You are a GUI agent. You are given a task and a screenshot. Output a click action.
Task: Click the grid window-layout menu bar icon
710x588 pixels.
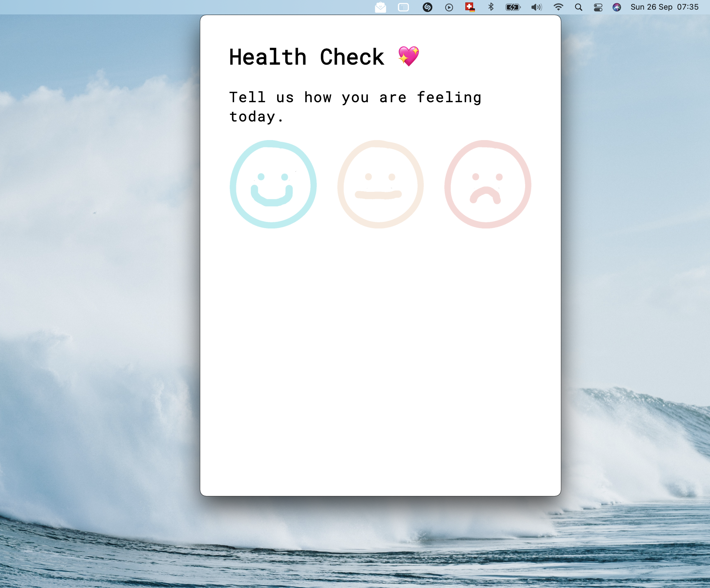403,7
